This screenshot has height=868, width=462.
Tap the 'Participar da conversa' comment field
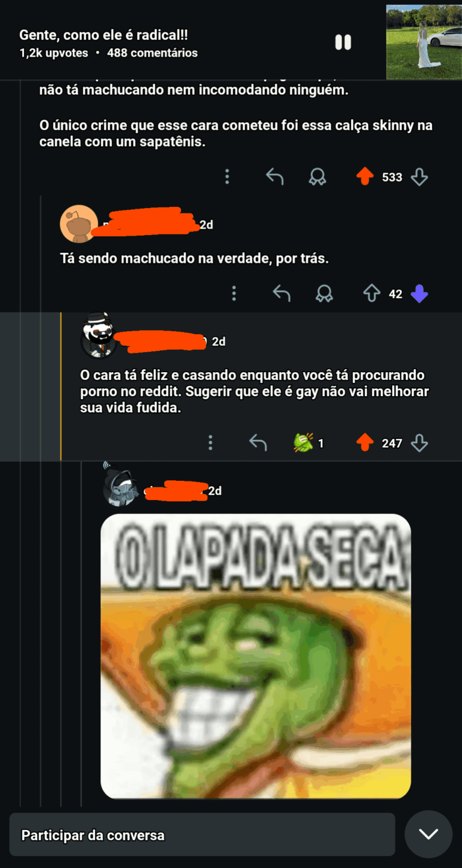(x=202, y=835)
